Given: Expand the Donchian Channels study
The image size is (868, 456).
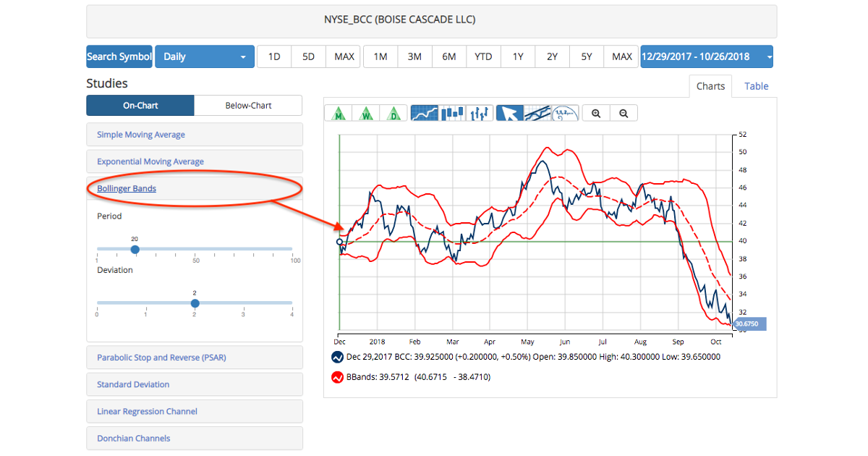Looking at the screenshot, I should (194, 438).
